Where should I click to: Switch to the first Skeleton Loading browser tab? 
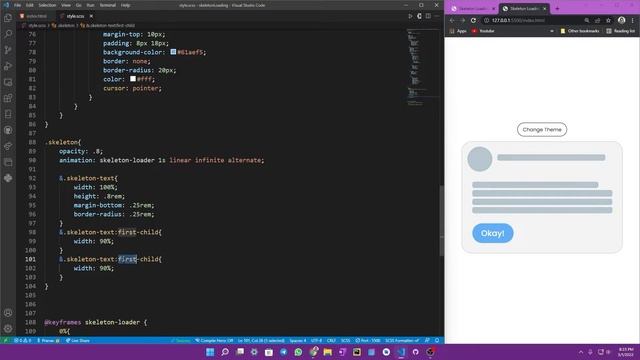point(472,9)
